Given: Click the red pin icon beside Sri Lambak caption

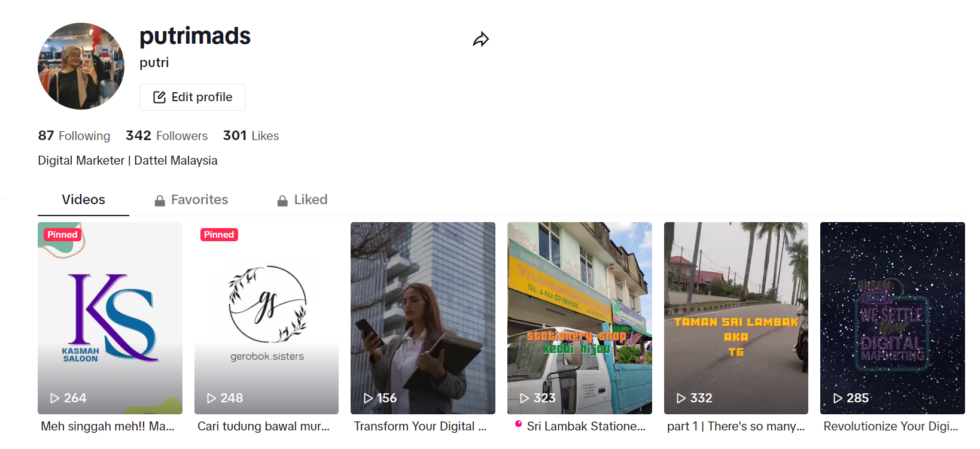Looking at the screenshot, I should click(518, 426).
